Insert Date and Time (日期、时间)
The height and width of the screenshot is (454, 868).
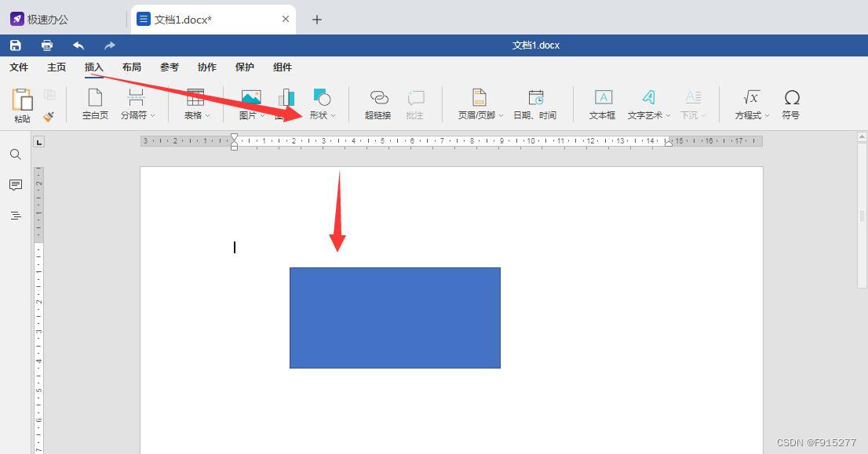pos(534,104)
